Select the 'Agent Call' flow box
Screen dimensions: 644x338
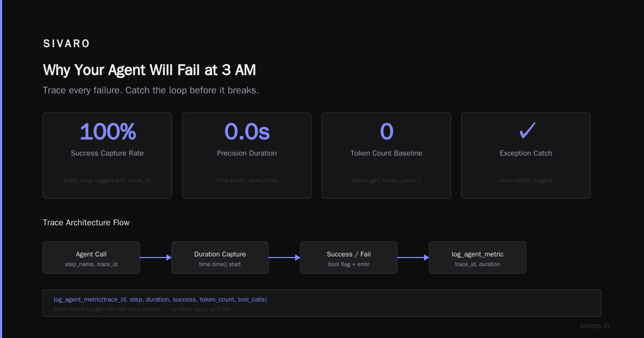pyautogui.click(x=91, y=258)
